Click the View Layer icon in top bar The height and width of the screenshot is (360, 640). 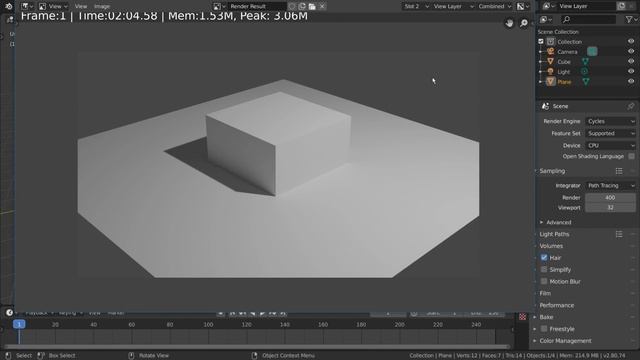pos(548,6)
